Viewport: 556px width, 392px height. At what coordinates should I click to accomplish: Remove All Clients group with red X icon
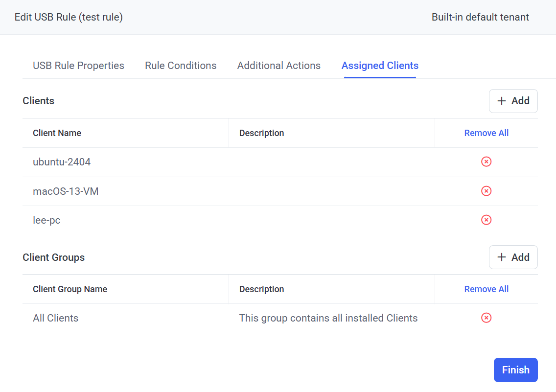coord(486,318)
